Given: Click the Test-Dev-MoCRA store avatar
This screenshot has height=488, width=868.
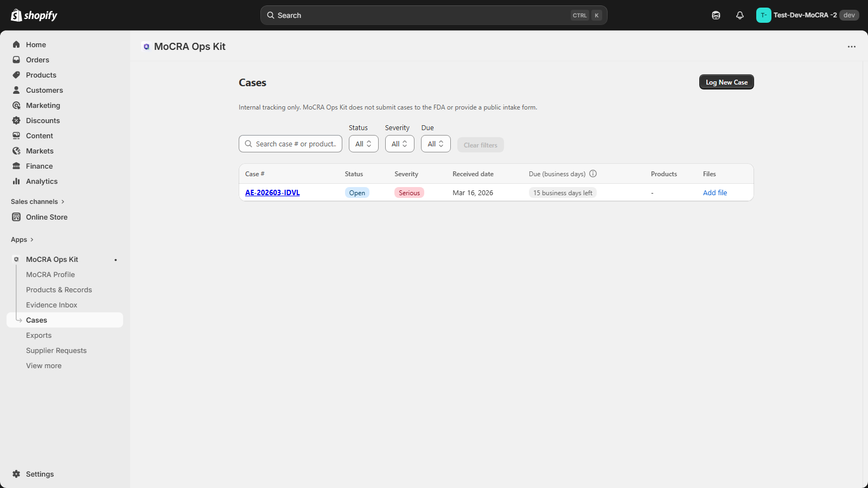Looking at the screenshot, I should coord(763,15).
